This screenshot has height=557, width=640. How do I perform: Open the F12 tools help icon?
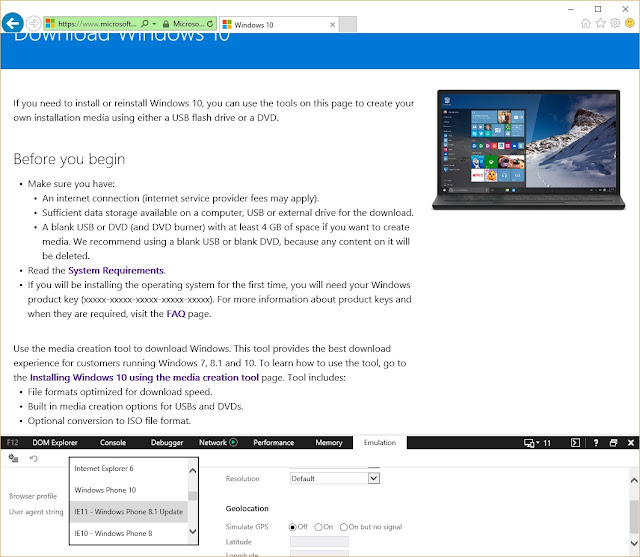pyautogui.click(x=596, y=442)
